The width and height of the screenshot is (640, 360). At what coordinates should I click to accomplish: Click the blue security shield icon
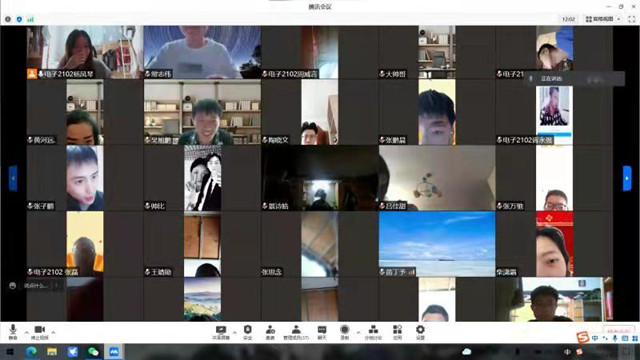(19, 19)
